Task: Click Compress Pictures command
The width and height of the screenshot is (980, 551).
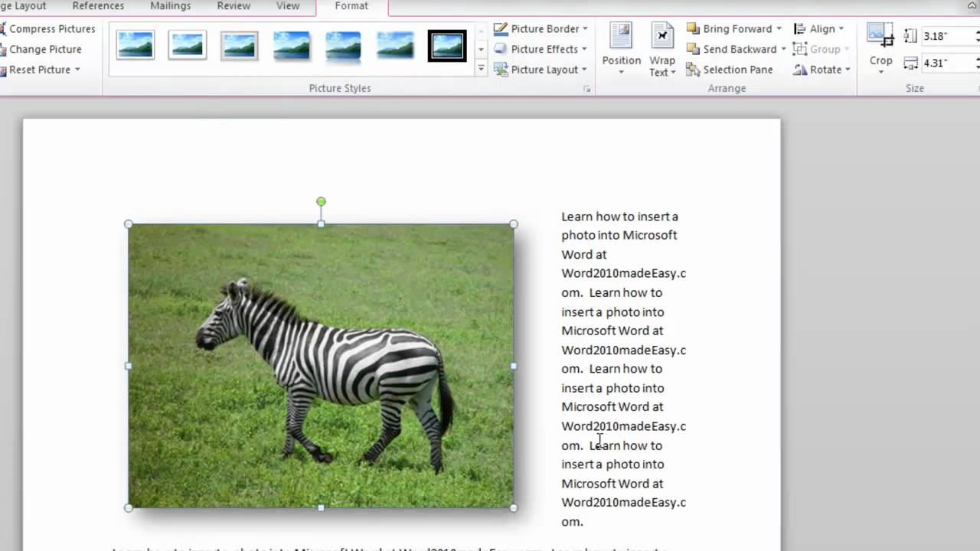Action: coord(47,29)
